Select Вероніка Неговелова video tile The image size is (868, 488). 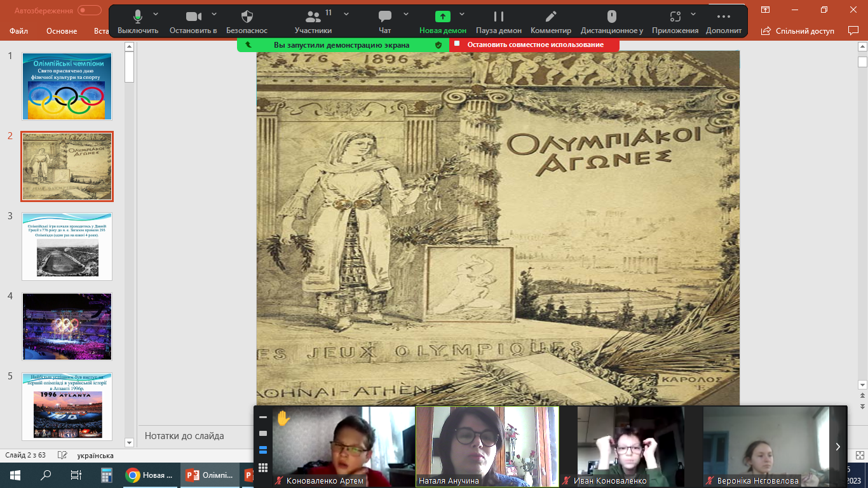pos(774,447)
